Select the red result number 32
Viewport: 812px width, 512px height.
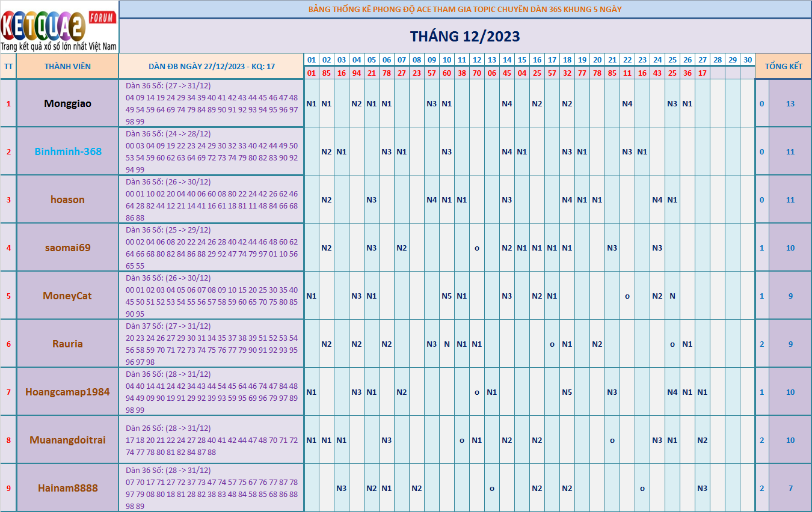(x=567, y=73)
